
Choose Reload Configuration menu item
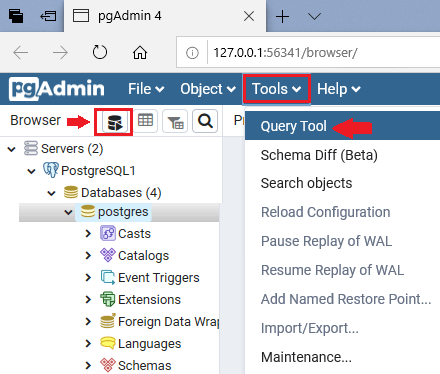(x=342, y=212)
